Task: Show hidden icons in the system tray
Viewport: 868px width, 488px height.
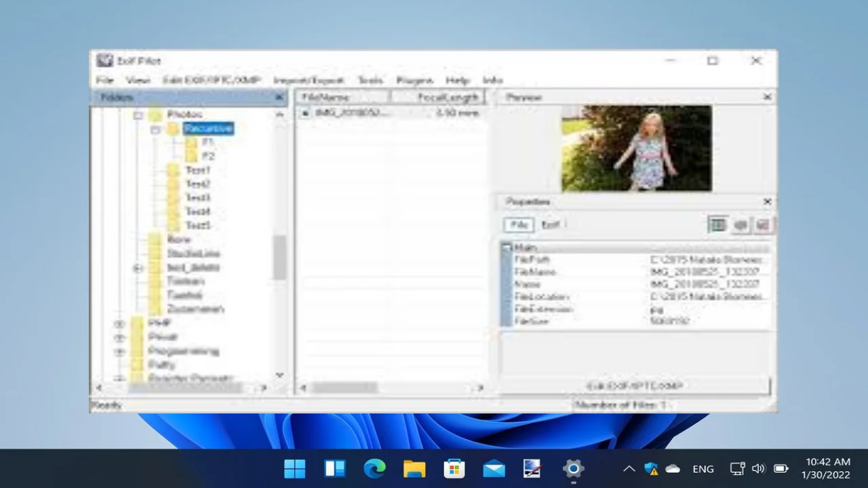Action: click(629, 468)
